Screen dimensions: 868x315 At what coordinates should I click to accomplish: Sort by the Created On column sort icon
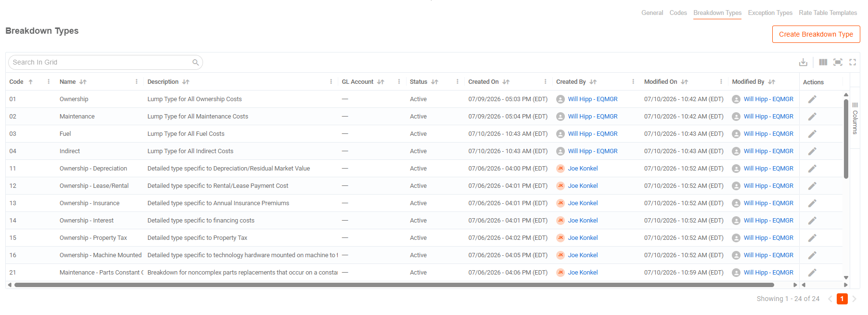coord(506,82)
